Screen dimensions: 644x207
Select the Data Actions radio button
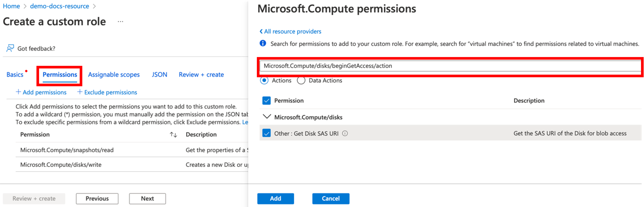301,80
